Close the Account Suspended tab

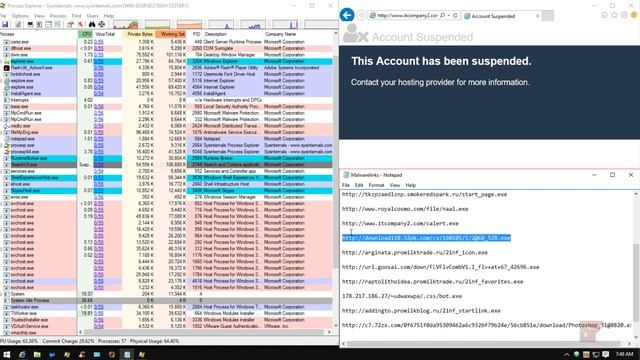click(x=538, y=16)
